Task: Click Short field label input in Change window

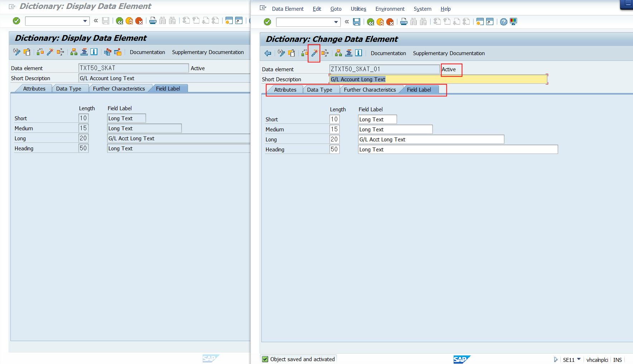Action: [377, 119]
